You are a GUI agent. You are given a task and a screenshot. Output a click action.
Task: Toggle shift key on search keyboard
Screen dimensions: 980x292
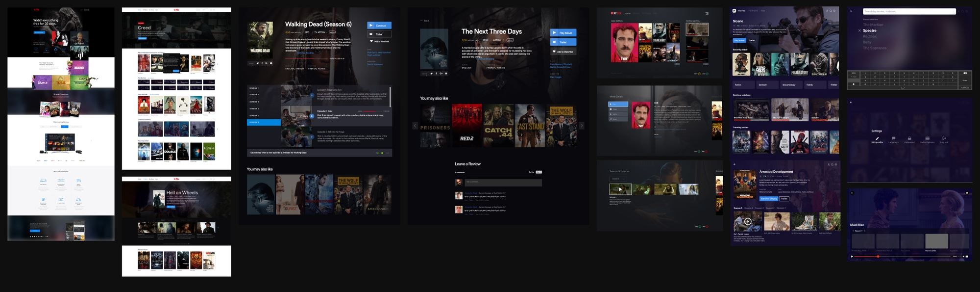(x=854, y=84)
